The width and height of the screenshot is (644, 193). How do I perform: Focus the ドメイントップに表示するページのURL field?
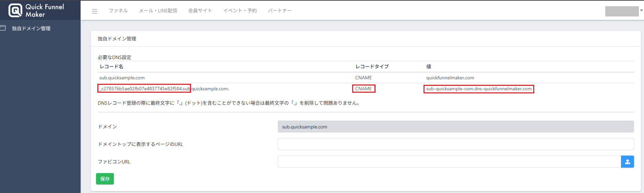click(455, 144)
